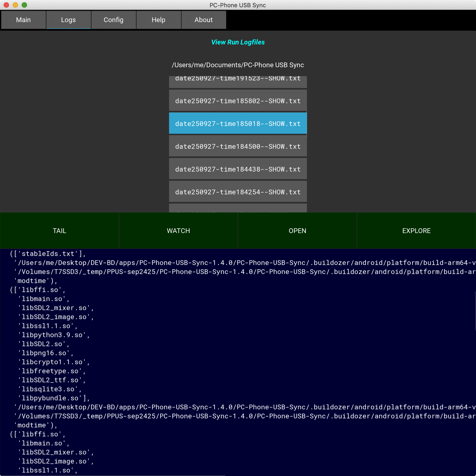The width and height of the screenshot is (476, 476).
Task: Select the Logs tab
Action: (x=68, y=20)
